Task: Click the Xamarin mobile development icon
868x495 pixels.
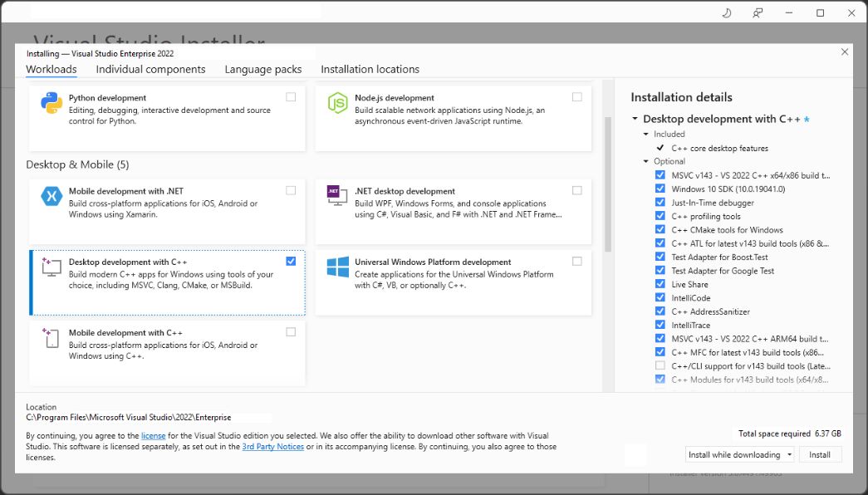Action: (x=51, y=198)
